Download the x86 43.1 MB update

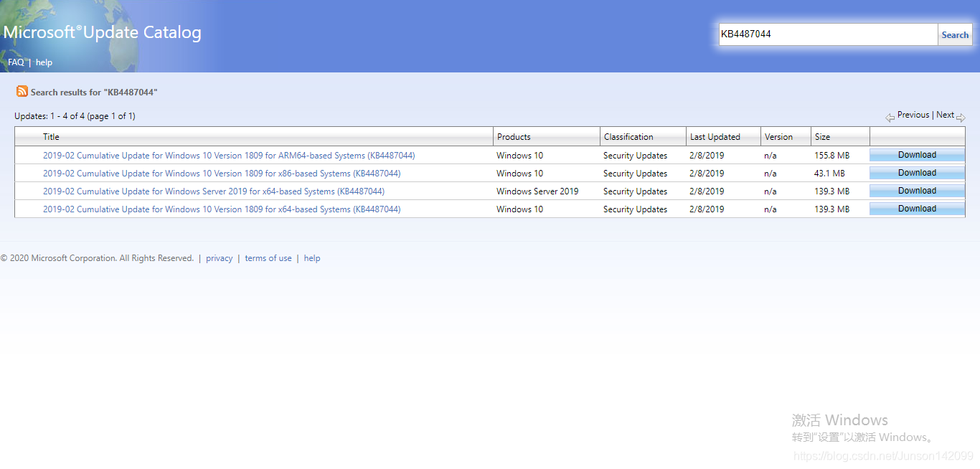pyautogui.click(x=917, y=173)
